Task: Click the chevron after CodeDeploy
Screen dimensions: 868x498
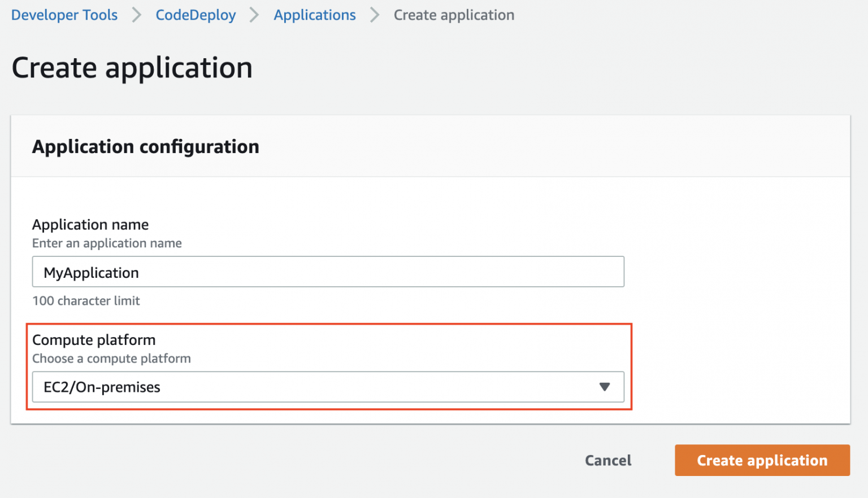Action: (x=254, y=15)
